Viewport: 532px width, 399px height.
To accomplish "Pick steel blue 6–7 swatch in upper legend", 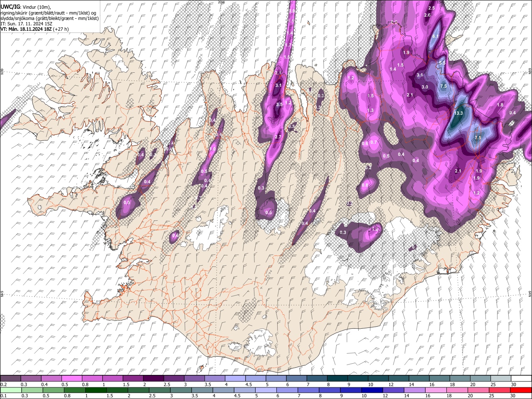I will [296, 379].
